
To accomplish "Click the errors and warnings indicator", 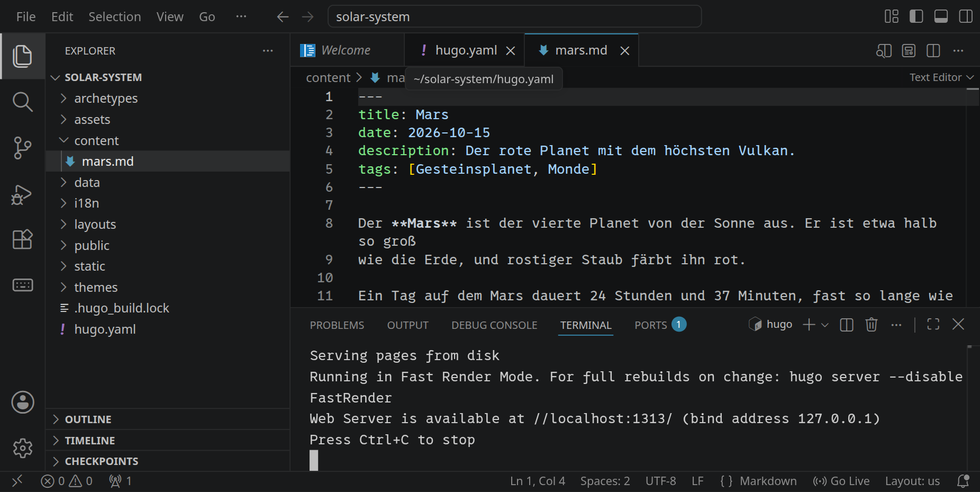I will click(67, 481).
